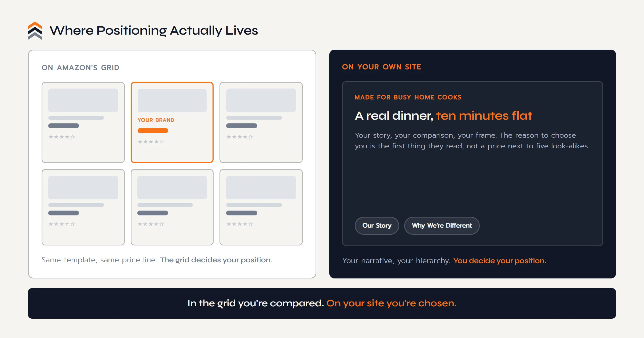
Task: Click the star rating in YOUR BRAND card
Action: click(x=151, y=142)
